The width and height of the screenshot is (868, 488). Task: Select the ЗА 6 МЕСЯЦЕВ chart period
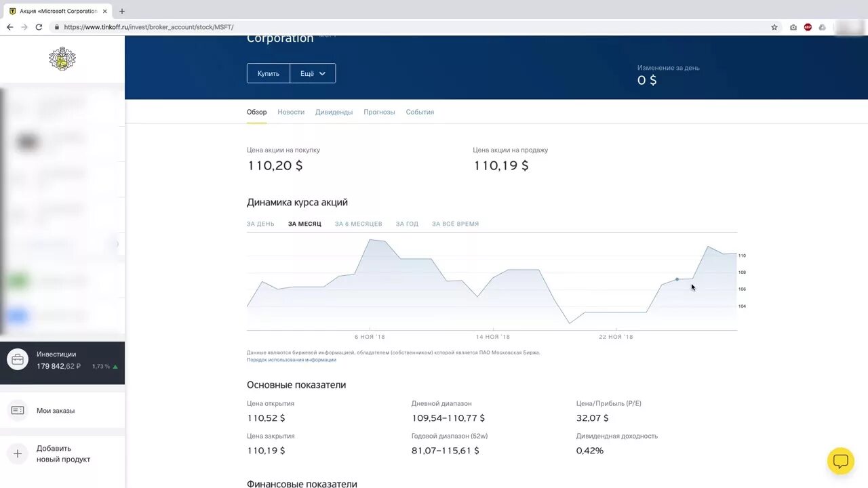pyautogui.click(x=359, y=224)
